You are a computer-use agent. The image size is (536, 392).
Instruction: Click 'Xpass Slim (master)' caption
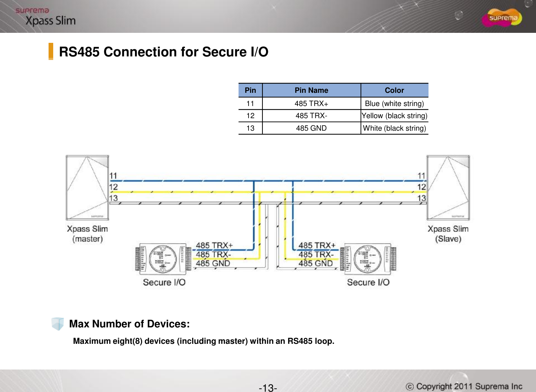pyautogui.click(x=87, y=234)
